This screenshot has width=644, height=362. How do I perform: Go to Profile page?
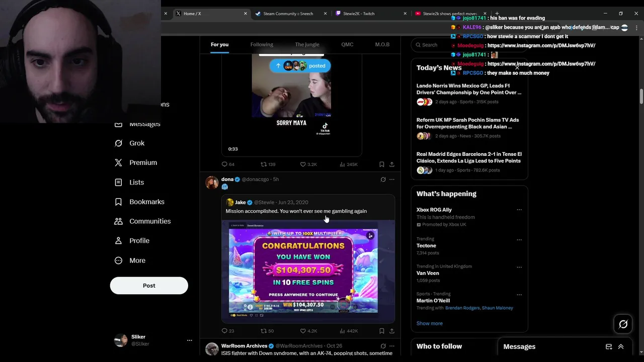click(132, 241)
